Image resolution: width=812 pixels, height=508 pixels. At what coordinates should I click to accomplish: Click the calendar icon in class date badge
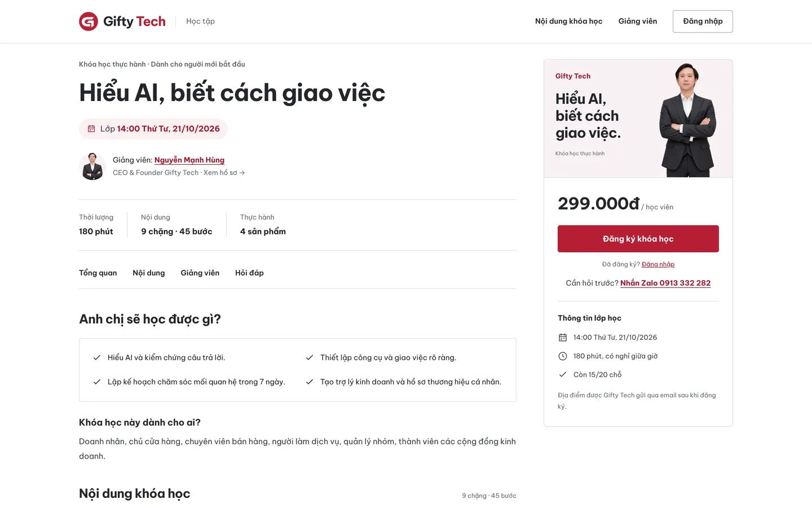[91, 129]
